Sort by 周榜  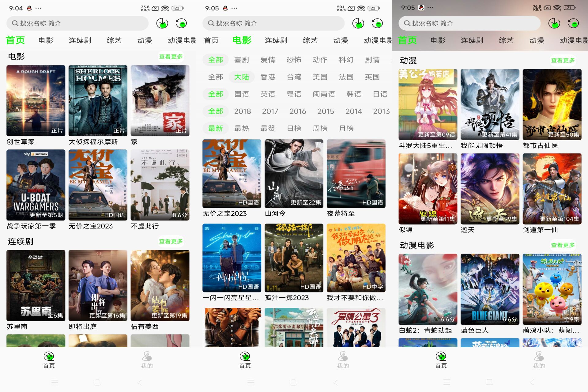[x=320, y=128]
